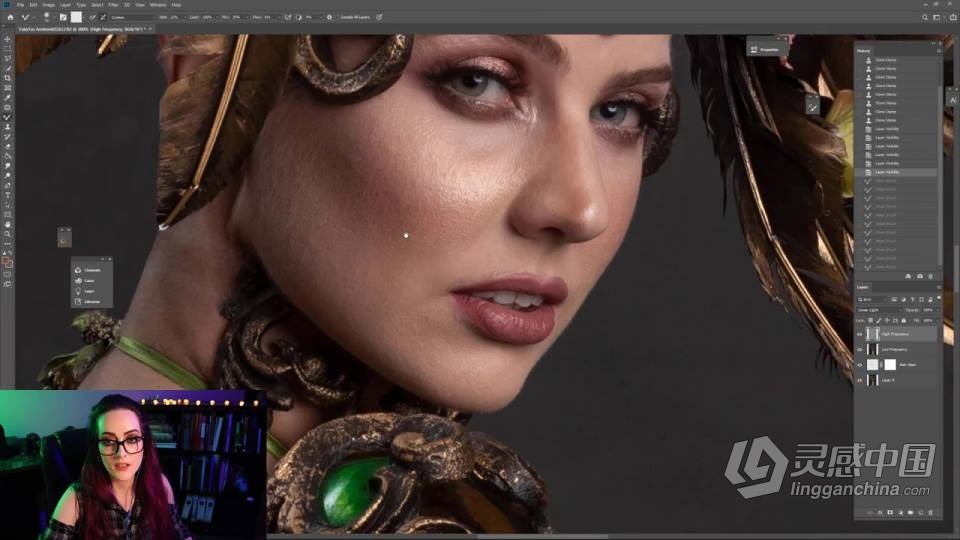Screen dimensions: 960x540
Task: Select the active Mixer Brush tool
Action: 7,117
